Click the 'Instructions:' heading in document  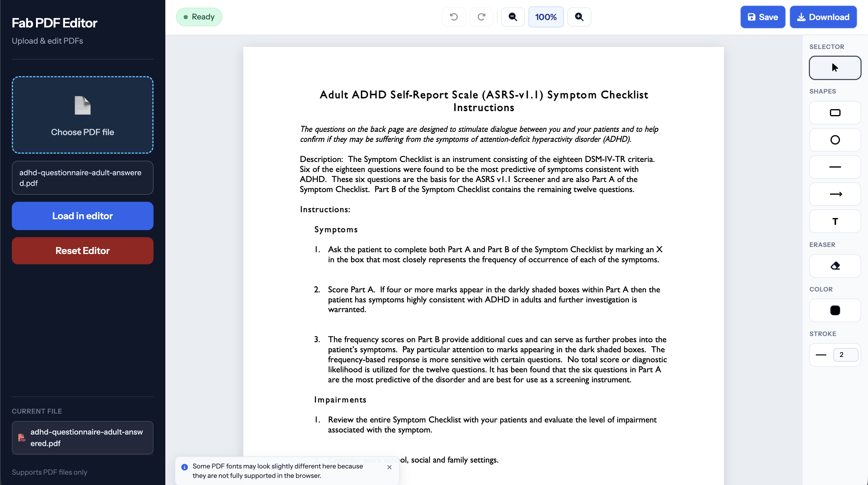point(325,209)
